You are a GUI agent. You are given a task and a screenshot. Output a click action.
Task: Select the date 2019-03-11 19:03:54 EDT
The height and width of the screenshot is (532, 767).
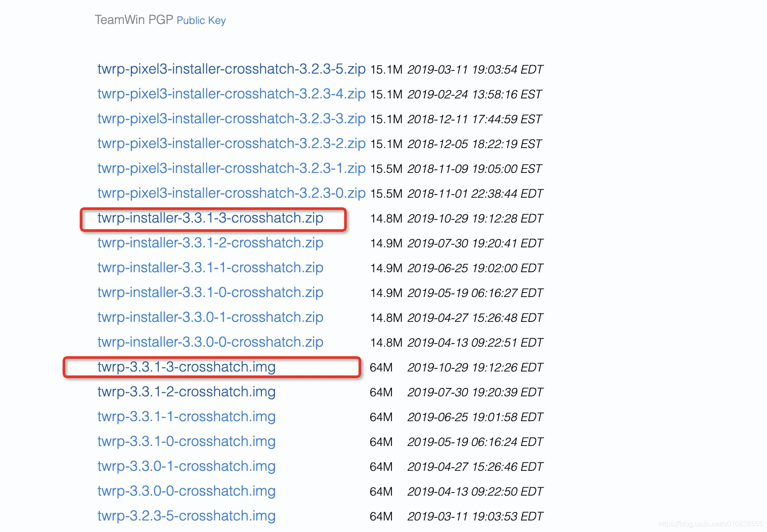pos(475,70)
